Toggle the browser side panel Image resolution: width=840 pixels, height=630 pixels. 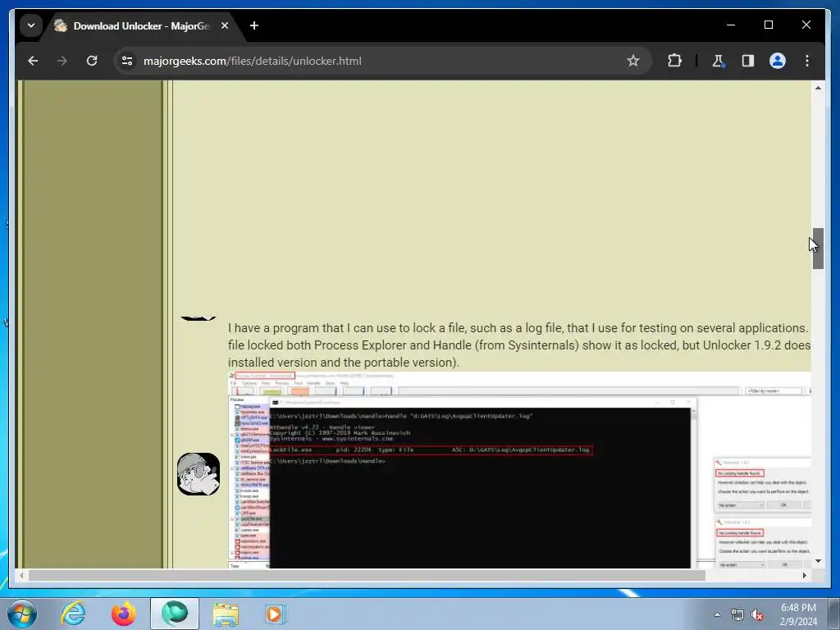pos(748,61)
